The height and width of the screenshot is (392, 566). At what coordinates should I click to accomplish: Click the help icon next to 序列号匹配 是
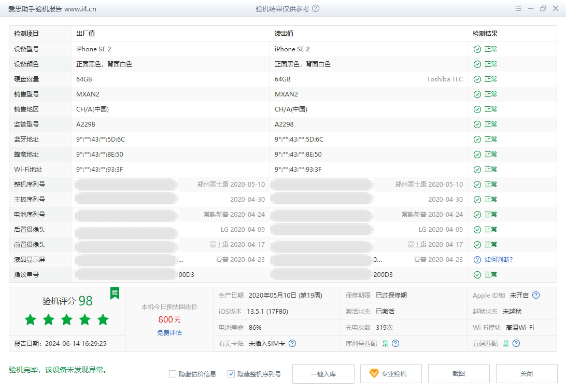click(395, 343)
